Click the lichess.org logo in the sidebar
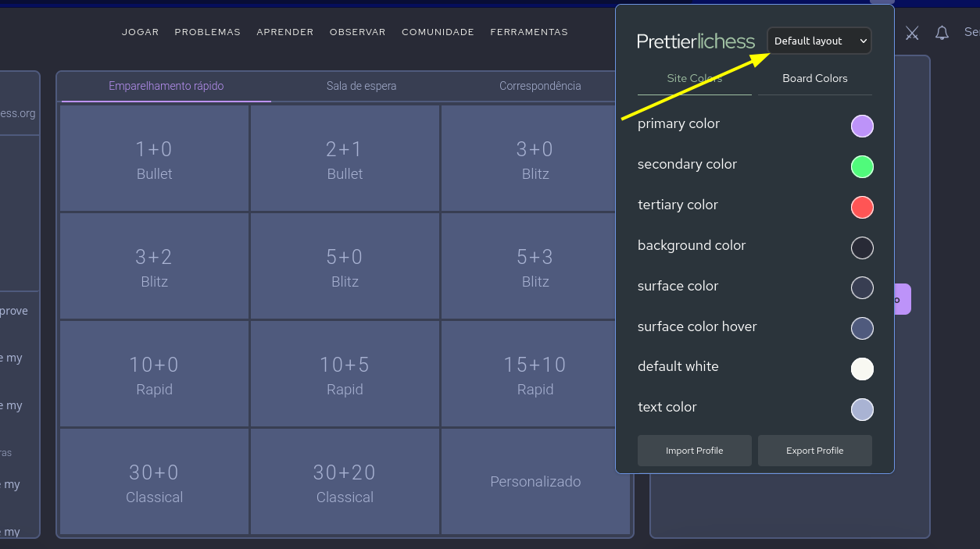The height and width of the screenshot is (549, 980). [x=17, y=112]
